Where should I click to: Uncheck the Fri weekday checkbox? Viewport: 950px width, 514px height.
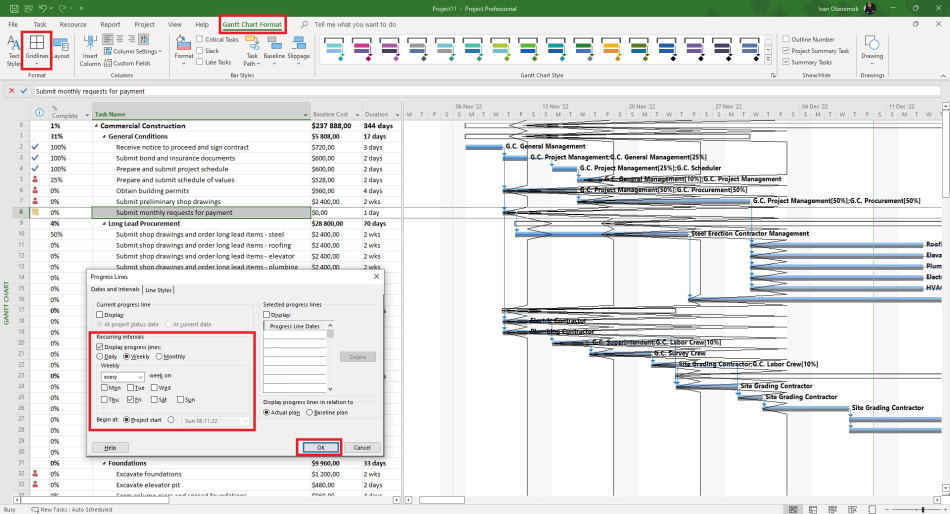(130, 399)
